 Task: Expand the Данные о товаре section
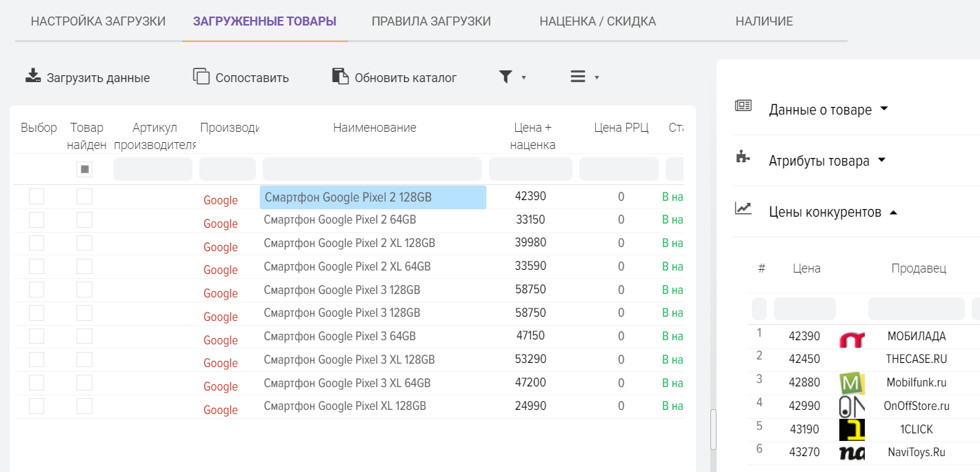[828, 110]
